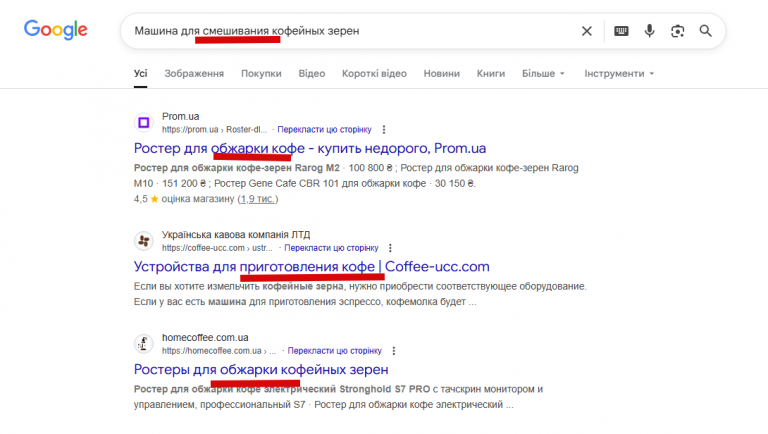The width and height of the screenshot is (768, 434).
Task: Click the 'Українська кавова компанія ЛТД' site name
Action: tap(236, 235)
